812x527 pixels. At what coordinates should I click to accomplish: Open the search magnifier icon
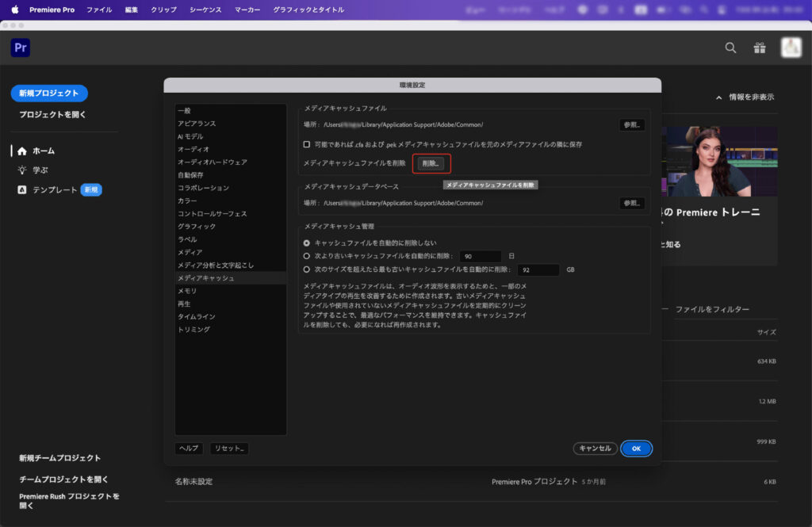tap(730, 48)
